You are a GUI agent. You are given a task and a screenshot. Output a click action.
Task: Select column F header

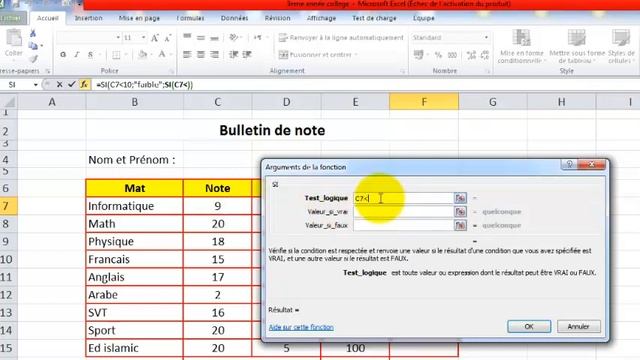(424, 102)
